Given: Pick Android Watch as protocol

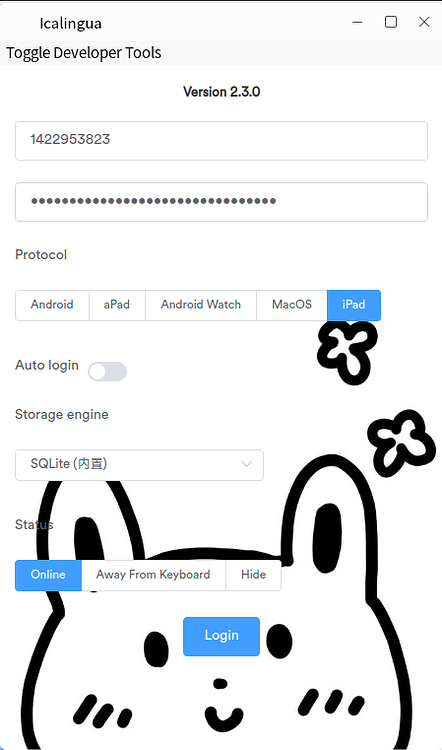Looking at the screenshot, I should [x=201, y=305].
